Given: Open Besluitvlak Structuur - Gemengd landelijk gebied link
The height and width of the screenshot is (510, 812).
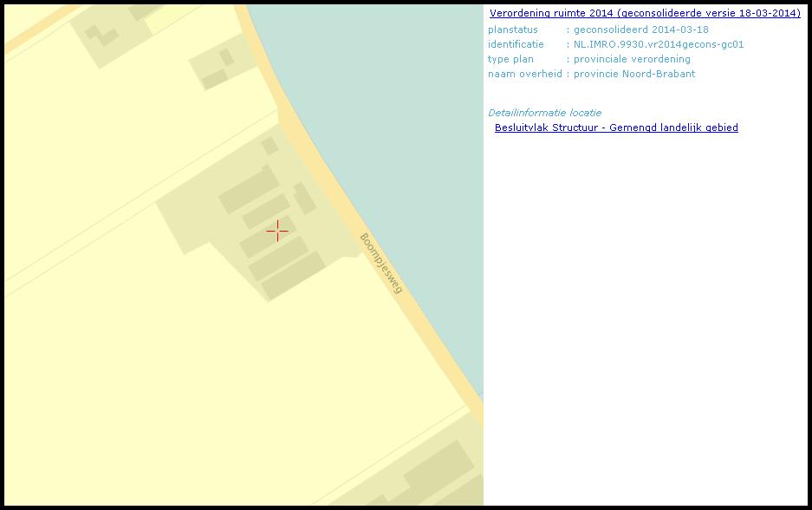Looking at the screenshot, I should coord(616,127).
